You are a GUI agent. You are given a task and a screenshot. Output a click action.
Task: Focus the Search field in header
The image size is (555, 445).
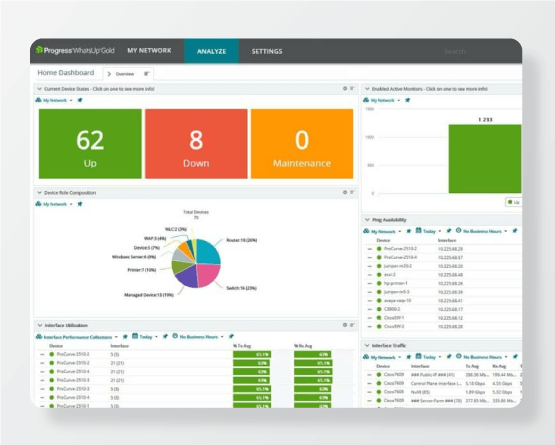click(x=454, y=51)
